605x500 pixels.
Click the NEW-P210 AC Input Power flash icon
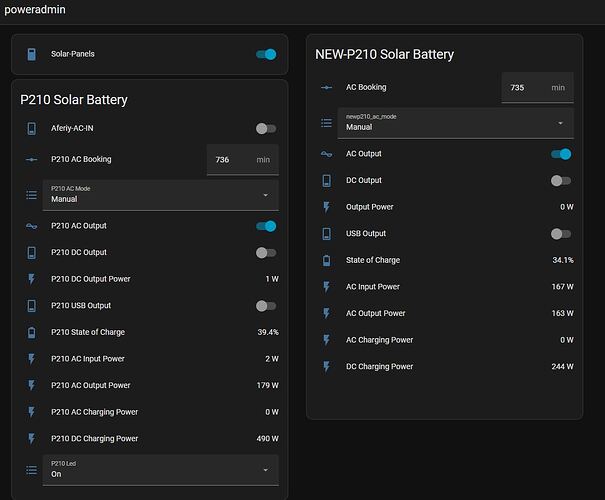click(326, 287)
